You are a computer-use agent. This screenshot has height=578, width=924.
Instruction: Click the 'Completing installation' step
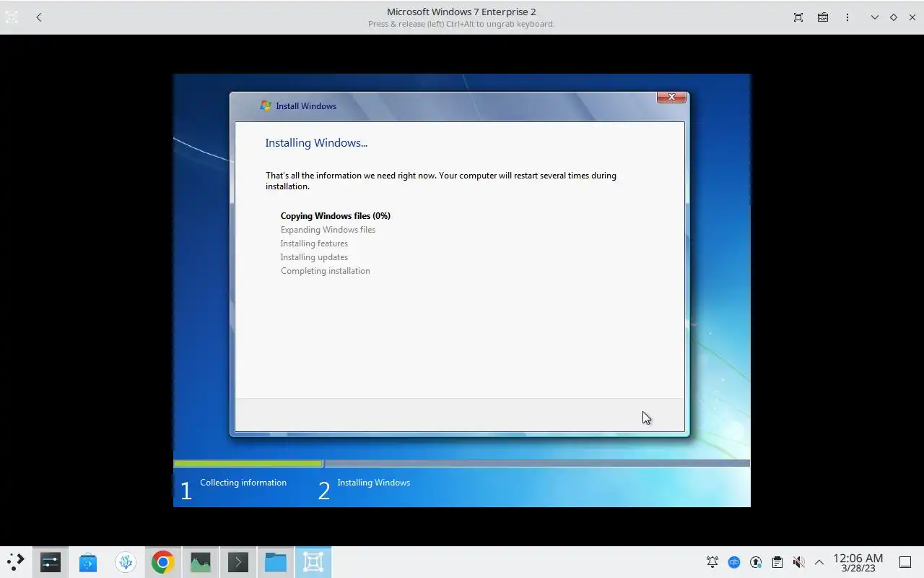(x=326, y=271)
